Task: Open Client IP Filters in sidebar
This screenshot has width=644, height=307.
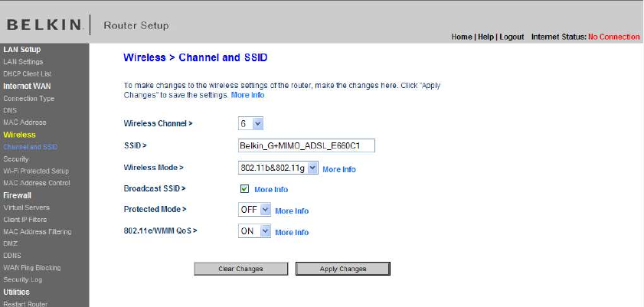Action: (x=25, y=220)
